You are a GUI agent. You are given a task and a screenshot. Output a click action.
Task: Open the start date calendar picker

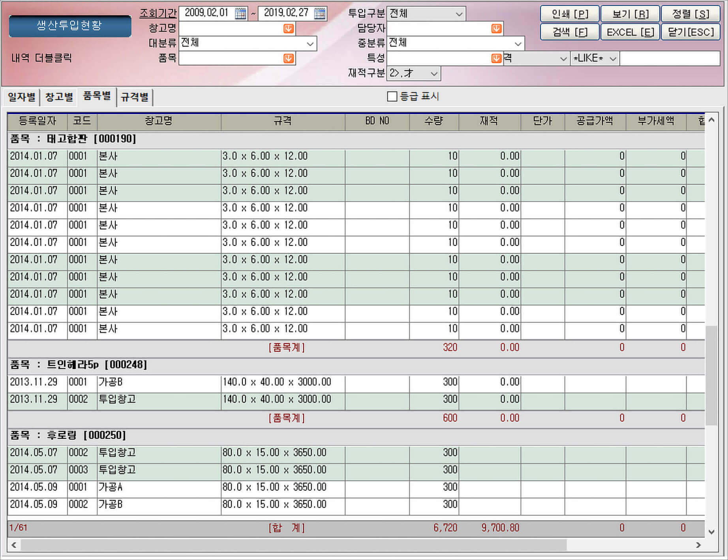click(x=240, y=13)
